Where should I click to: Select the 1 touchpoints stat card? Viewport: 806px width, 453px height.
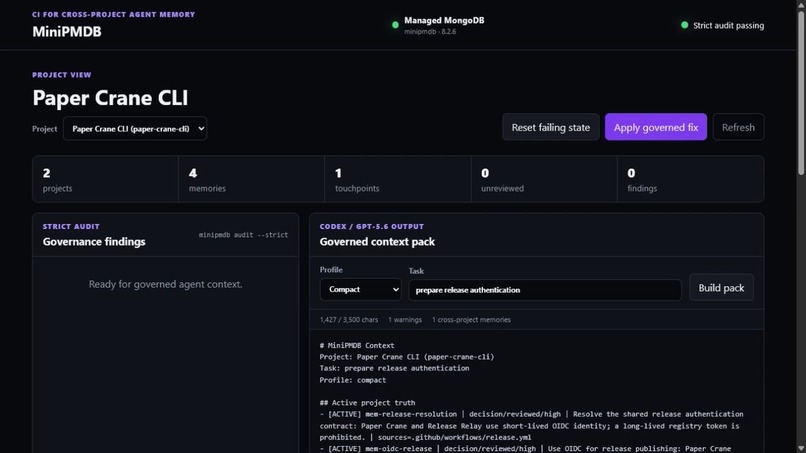click(x=398, y=179)
